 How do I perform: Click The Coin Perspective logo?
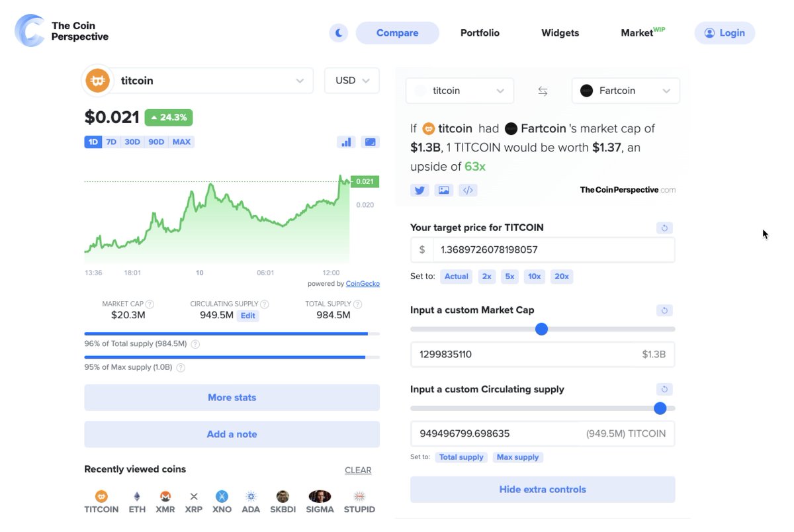(x=62, y=31)
